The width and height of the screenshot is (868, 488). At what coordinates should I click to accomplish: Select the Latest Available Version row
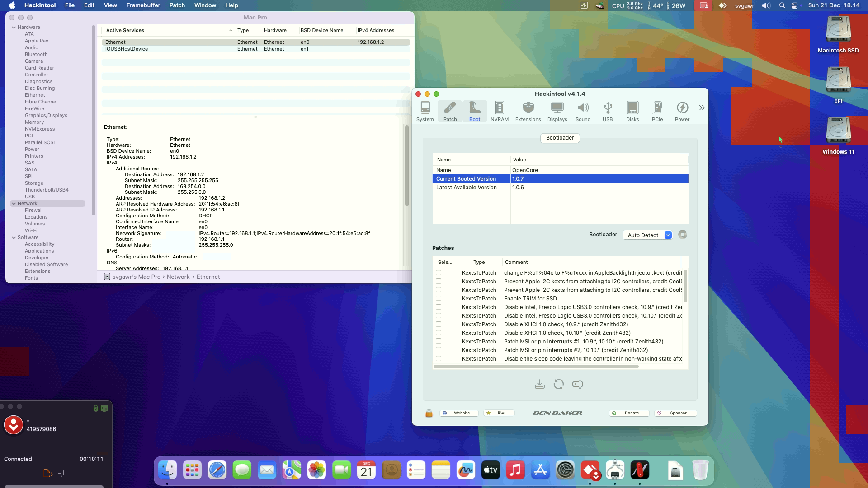coord(560,188)
